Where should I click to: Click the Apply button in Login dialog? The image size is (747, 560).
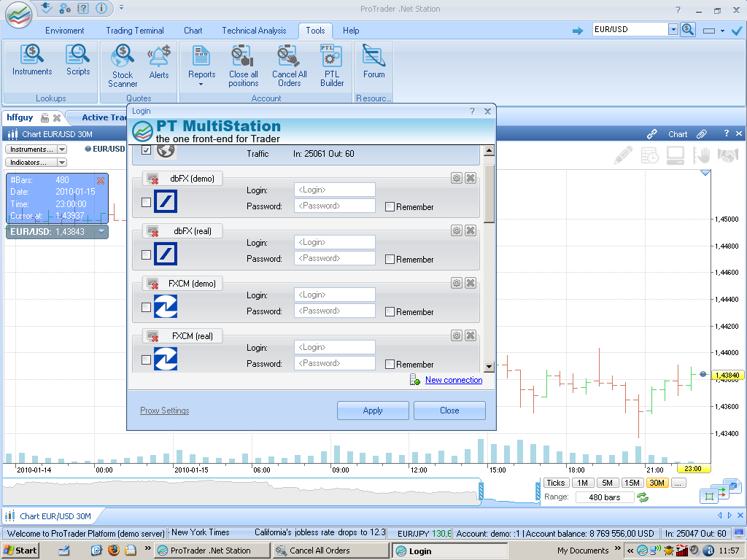coord(373,411)
